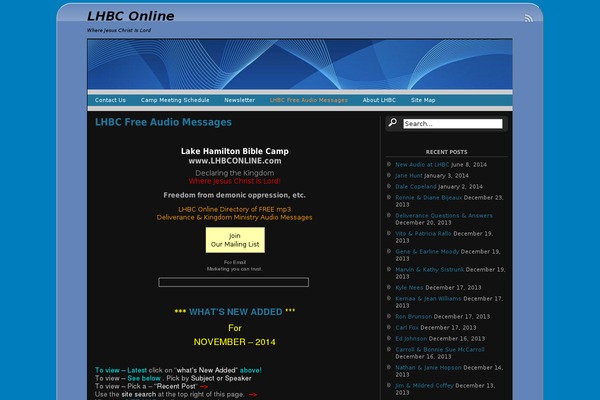
Task: Open the Dale Copeland post
Action: [x=416, y=187]
